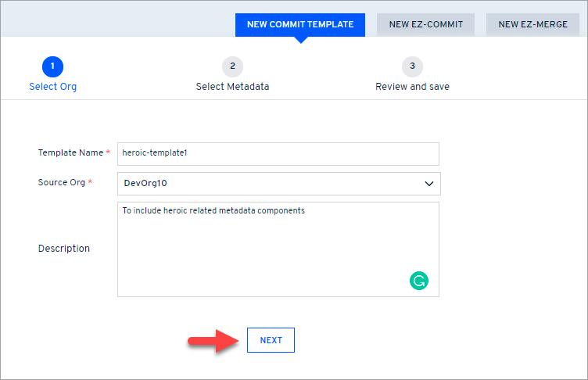Go to the New EZ-Merge tab

[x=532, y=24]
